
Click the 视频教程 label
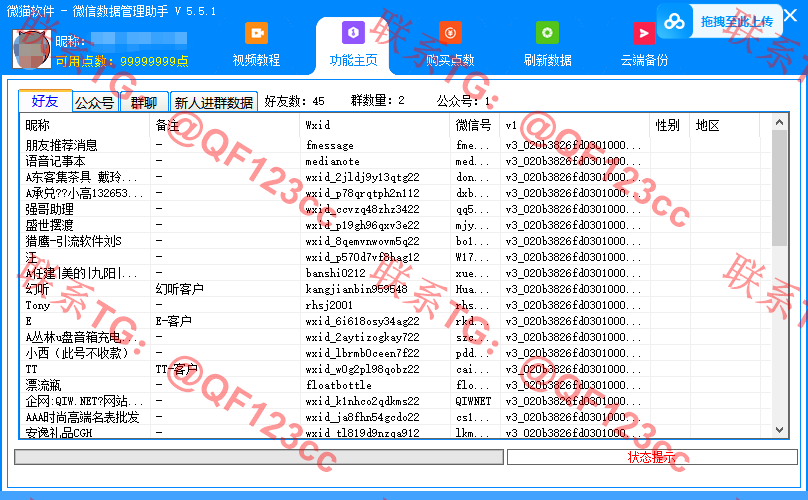(256, 60)
